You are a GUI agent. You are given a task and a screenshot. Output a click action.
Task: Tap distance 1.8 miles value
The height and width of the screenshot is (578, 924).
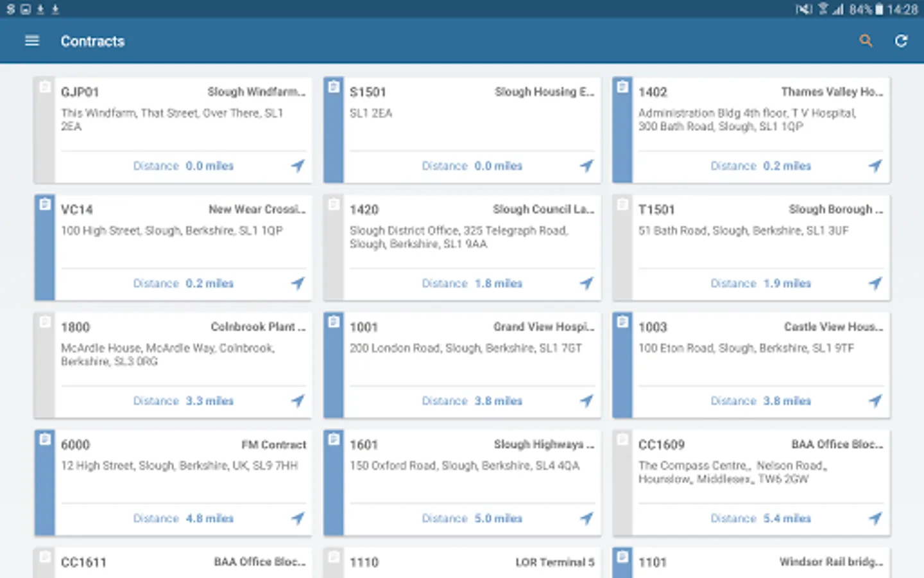498,283
